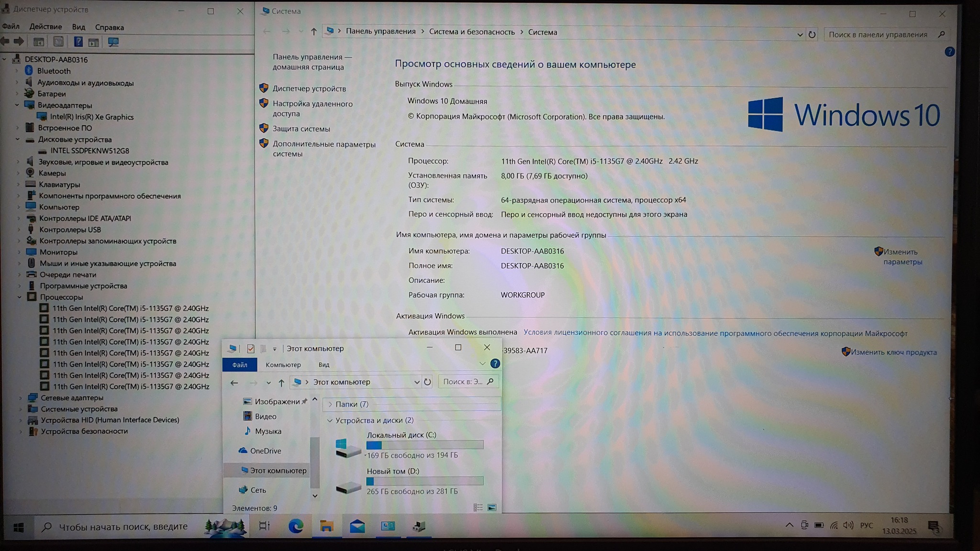This screenshot has height=551, width=980.
Task: Click the control panel search field
Action: (x=878, y=34)
